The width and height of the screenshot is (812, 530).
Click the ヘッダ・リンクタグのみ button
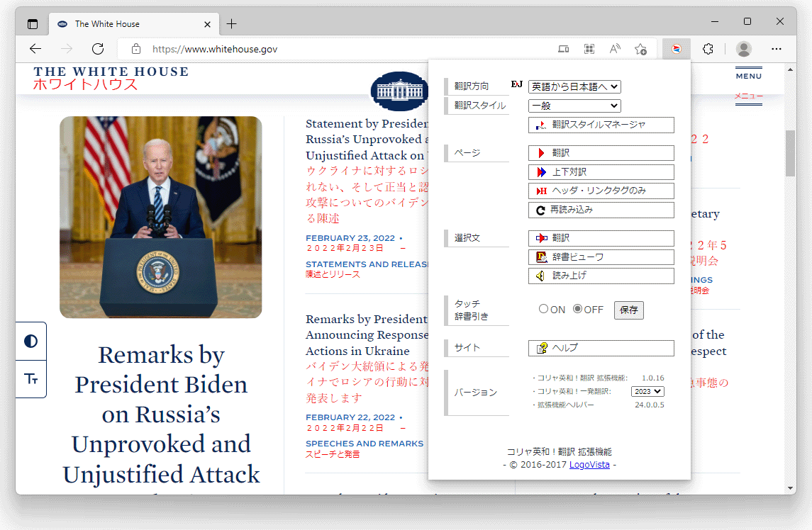click(x=601, y=191)
